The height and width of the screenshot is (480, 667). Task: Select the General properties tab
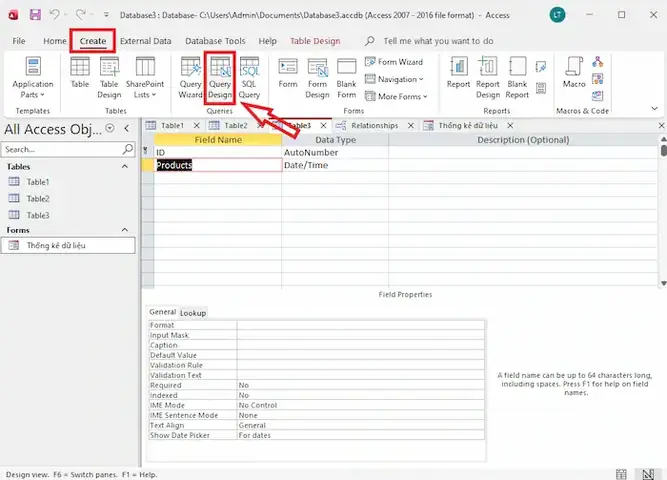click(x=162, y=312)
